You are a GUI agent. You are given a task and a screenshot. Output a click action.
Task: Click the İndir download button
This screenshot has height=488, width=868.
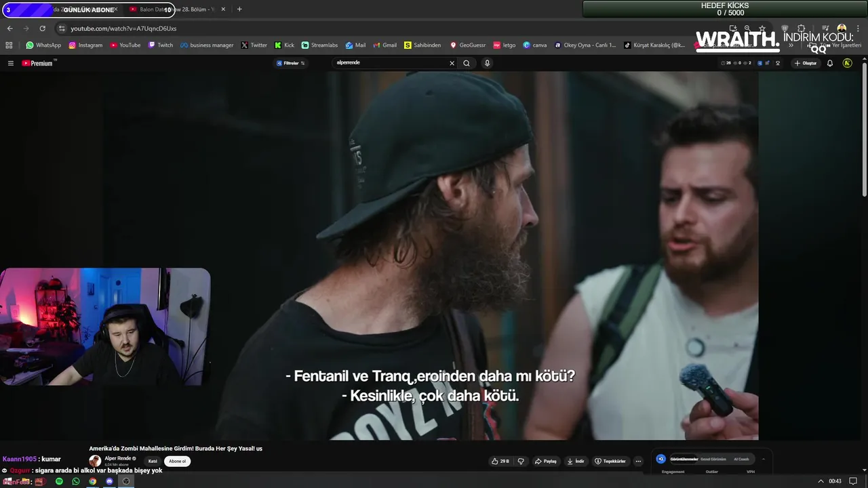click(576, 461)
